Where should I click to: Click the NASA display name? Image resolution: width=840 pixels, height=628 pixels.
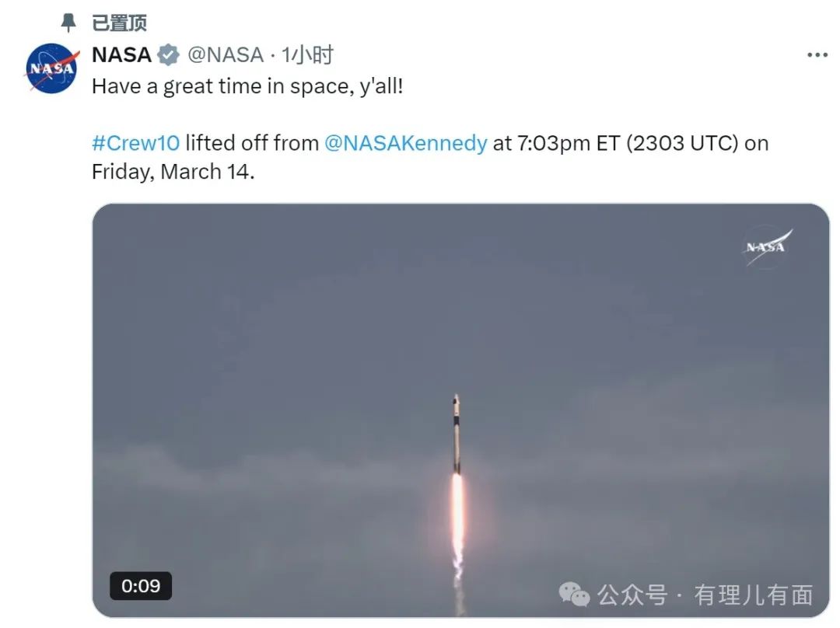121,54
